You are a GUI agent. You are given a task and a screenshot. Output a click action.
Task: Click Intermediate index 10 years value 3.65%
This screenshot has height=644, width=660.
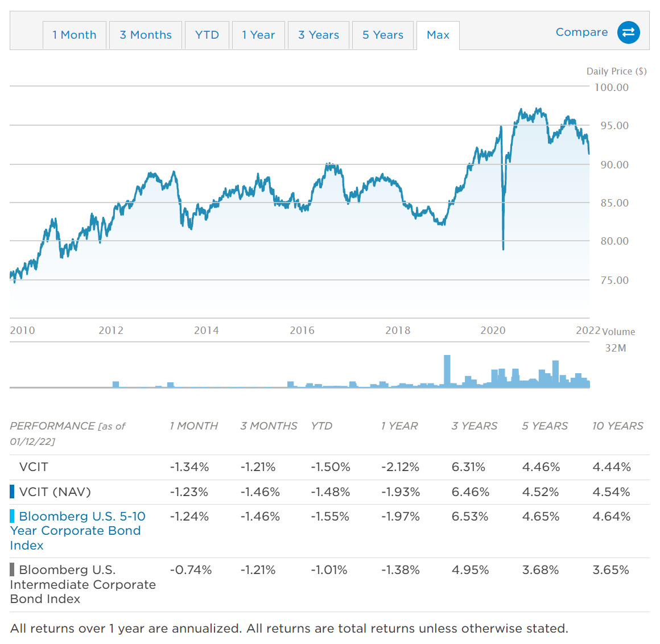610,571
